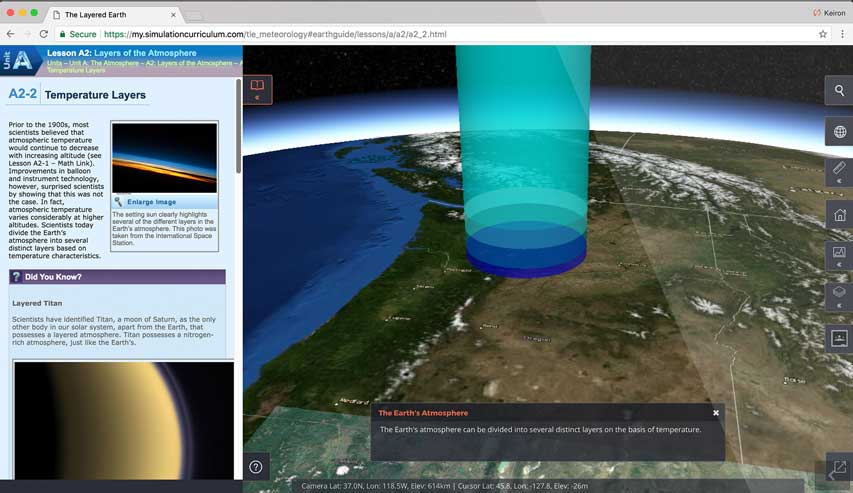This screenshot has width=853, height=493.
Task: Click the fullscreen export icon bottom right
Action: [x=839, y=467]
